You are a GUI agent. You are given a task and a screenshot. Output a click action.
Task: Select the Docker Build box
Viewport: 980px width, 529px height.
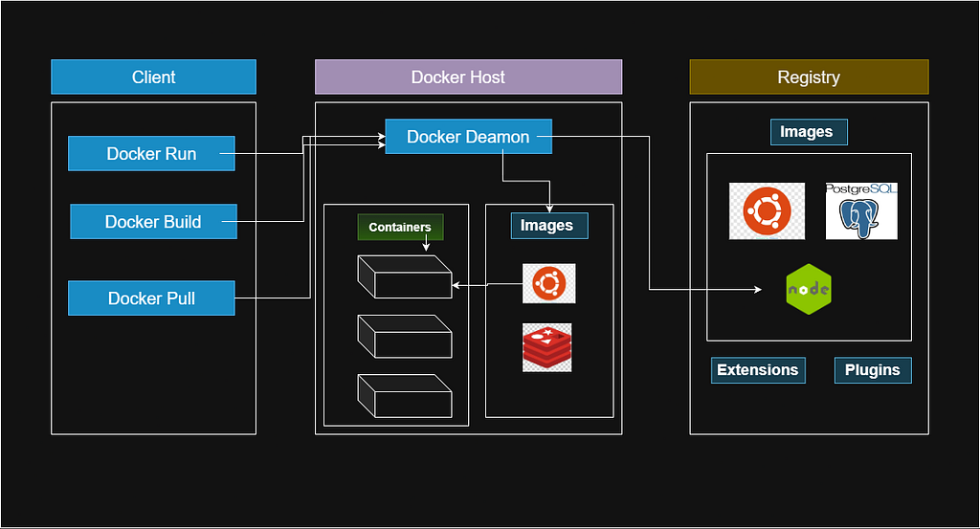tap(154, 222)
